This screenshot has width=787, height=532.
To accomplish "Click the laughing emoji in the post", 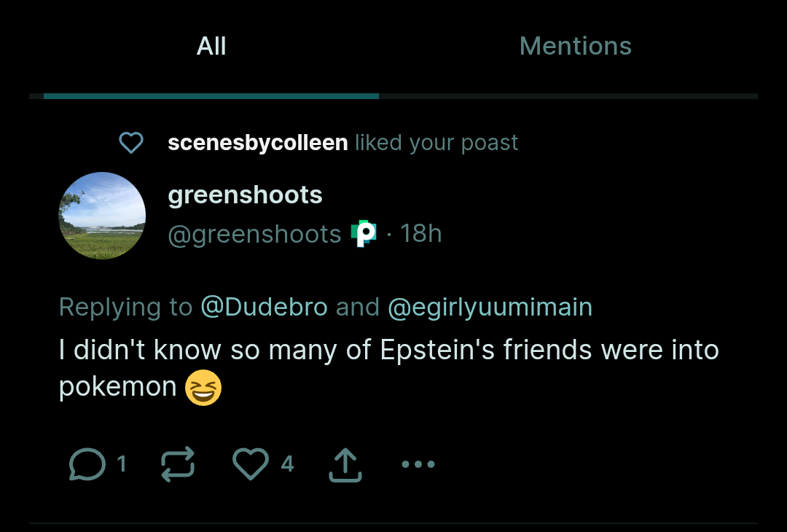I will (203, 387).
